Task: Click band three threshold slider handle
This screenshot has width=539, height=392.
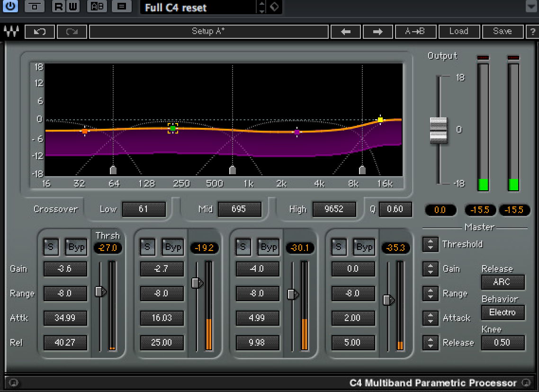Action: coord(293,294)
